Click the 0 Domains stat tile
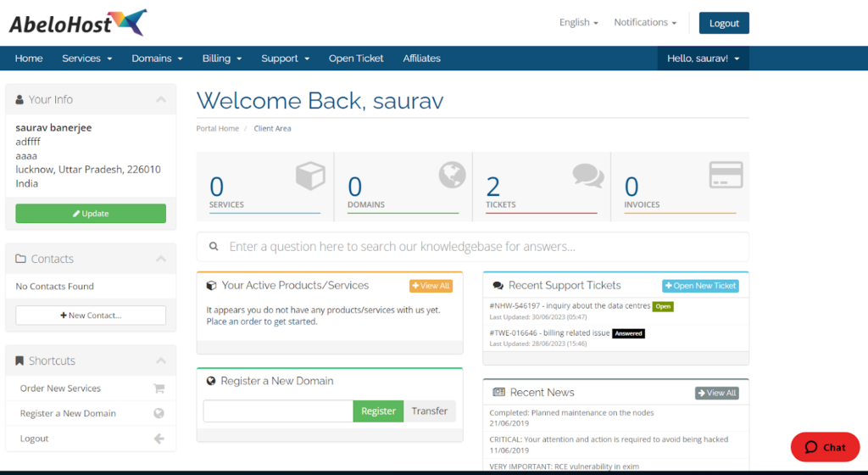Image resolution: width=868 pixels, height=475 pixels. (x=403, y=187)
